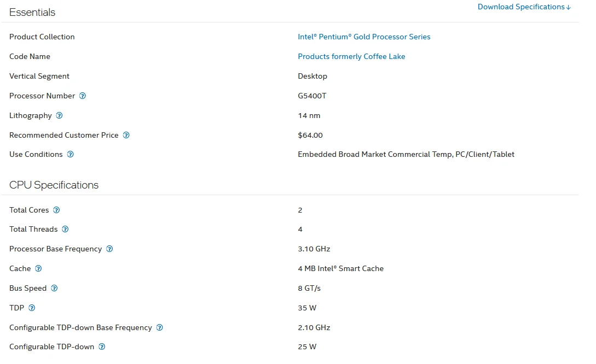Click the G5400T processor number value
Viewport: 596px width, 364px height.
pos(312,96)
